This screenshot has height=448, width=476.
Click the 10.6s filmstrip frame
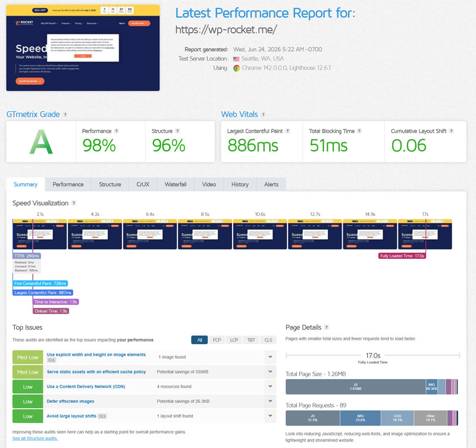tap(260, 234)
